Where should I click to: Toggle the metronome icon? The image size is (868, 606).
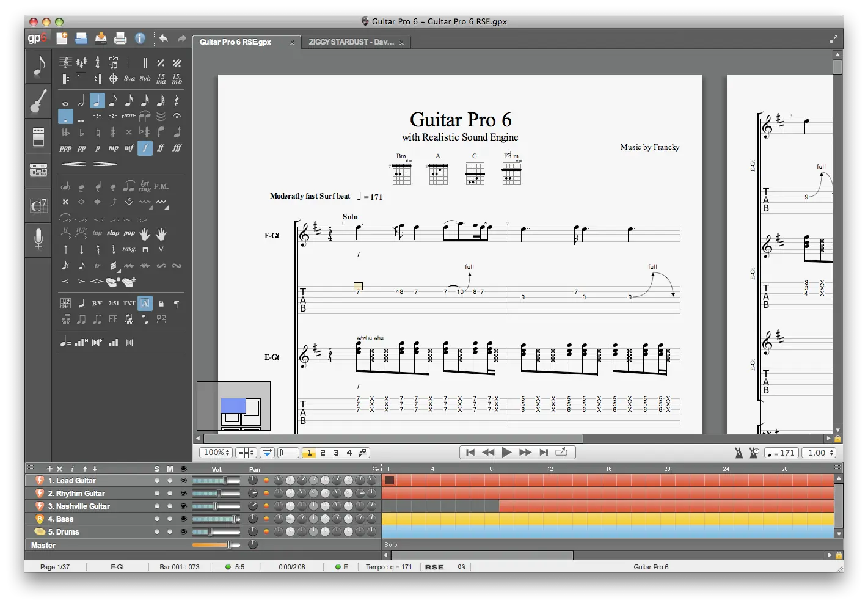739,453
